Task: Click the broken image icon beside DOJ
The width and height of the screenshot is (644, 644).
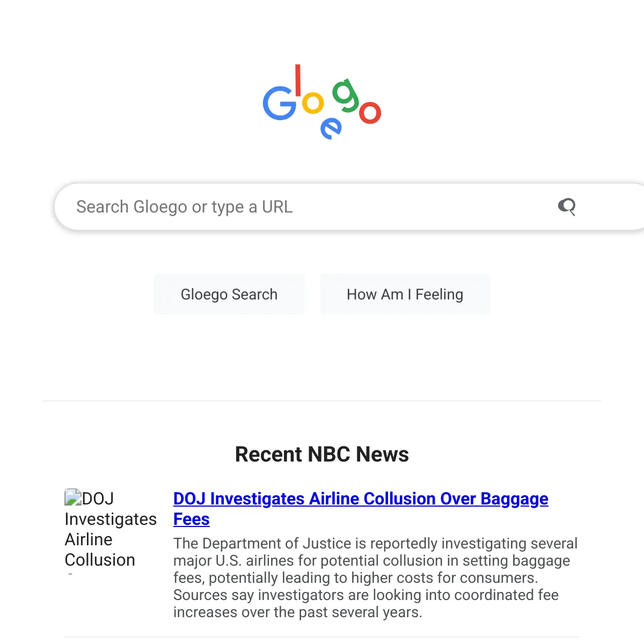Action: 73,497
